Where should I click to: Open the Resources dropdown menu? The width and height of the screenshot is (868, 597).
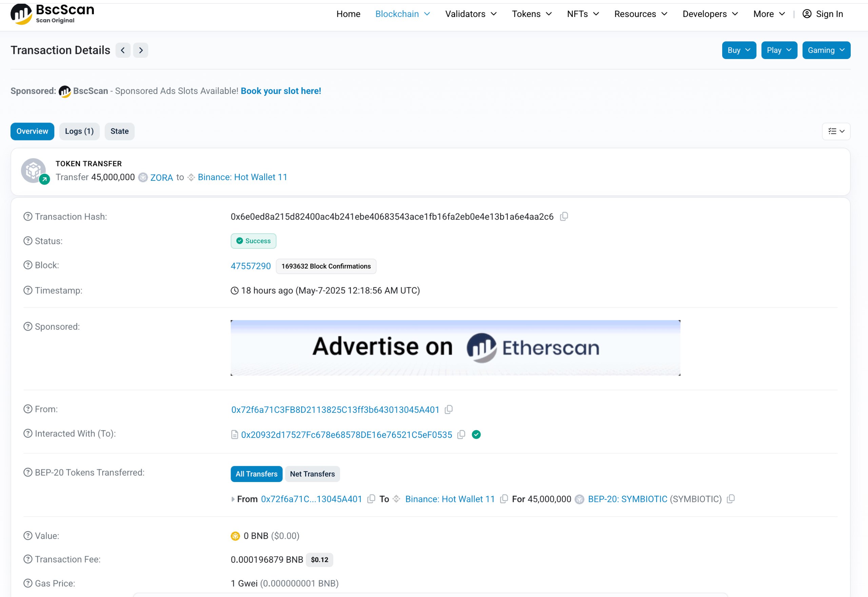(641, 14)
